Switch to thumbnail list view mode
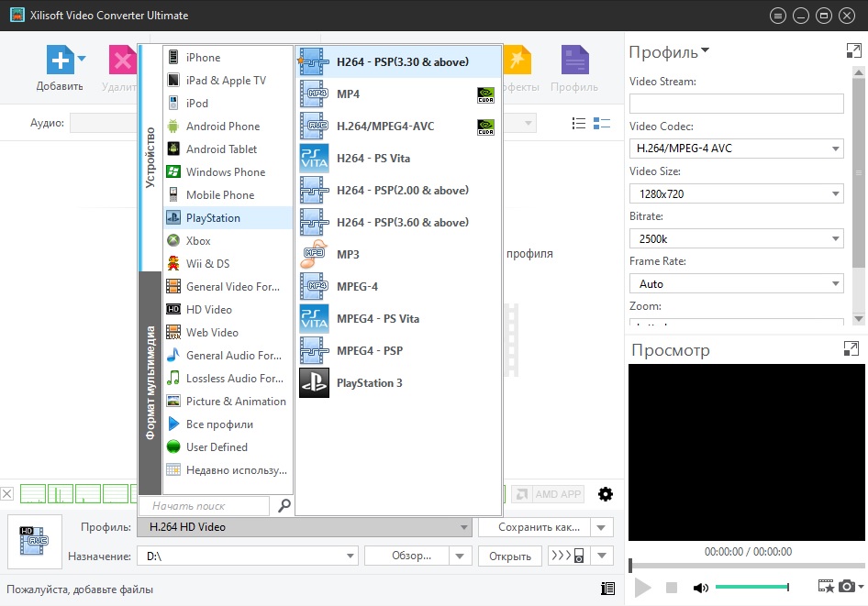 click(602, 123)
